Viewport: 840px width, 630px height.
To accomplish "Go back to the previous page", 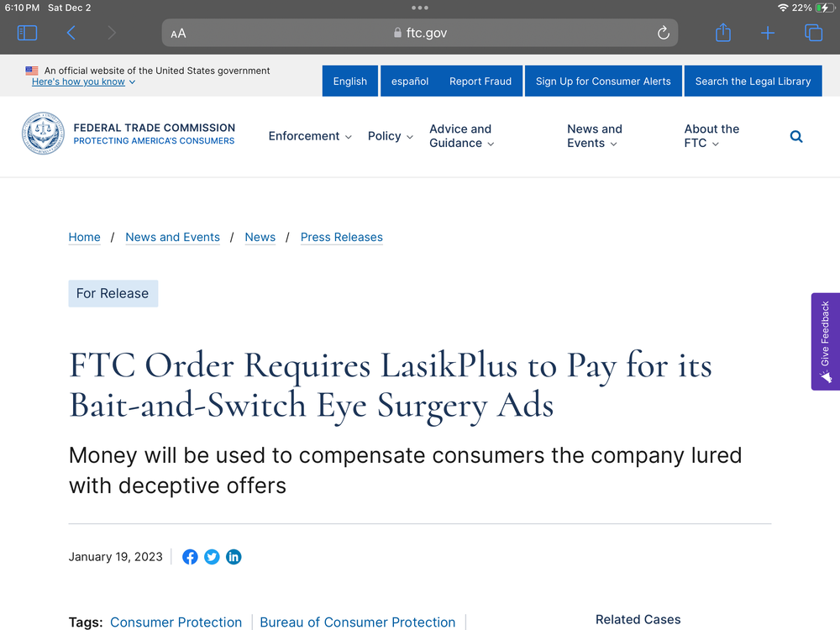I will (71, 34).
